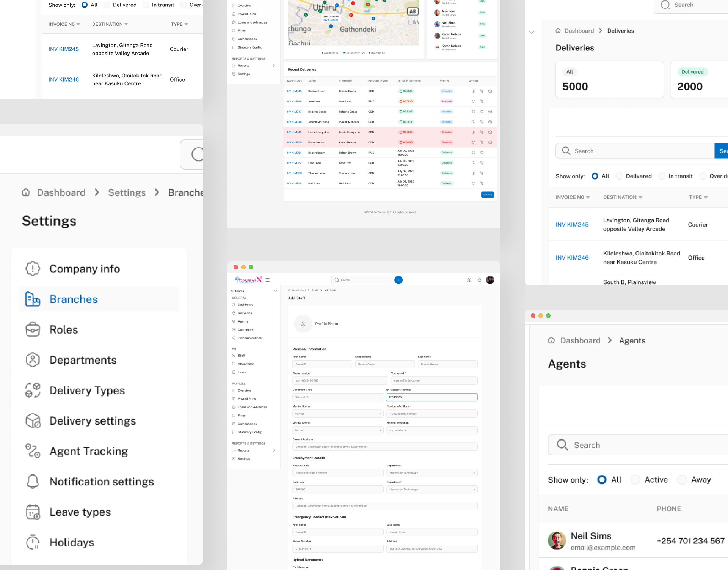Click the Settings breadcrumb in the Settings panel

[x=127, y=192]
